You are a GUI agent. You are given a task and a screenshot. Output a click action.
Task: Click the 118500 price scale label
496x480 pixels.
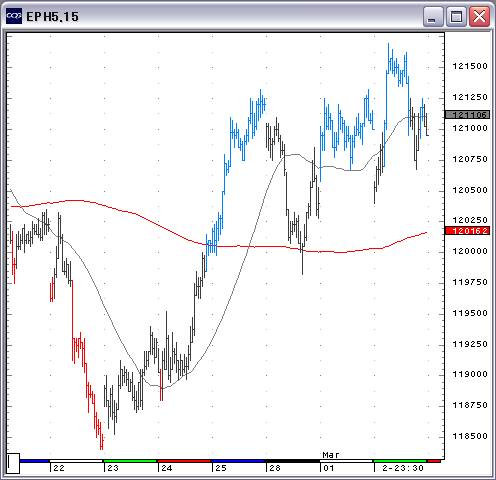(x=470, y=436)
